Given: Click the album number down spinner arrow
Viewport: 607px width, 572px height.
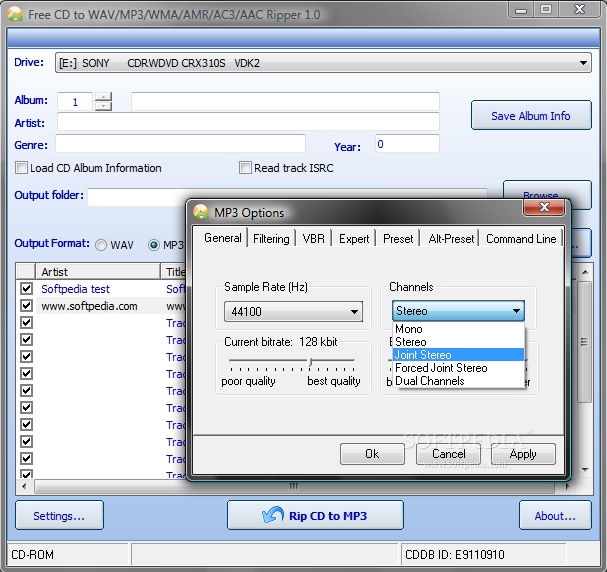Looking at the screenshot, I should 103,106.
